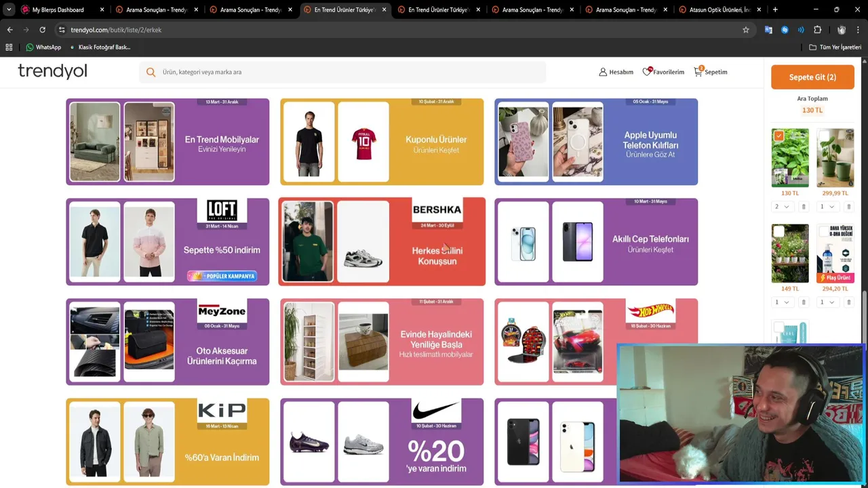Screen dimensions: 868x488
Task: Open the Apple Uyumlu Telefon Kılıfları banner
Action: (596, 142)
